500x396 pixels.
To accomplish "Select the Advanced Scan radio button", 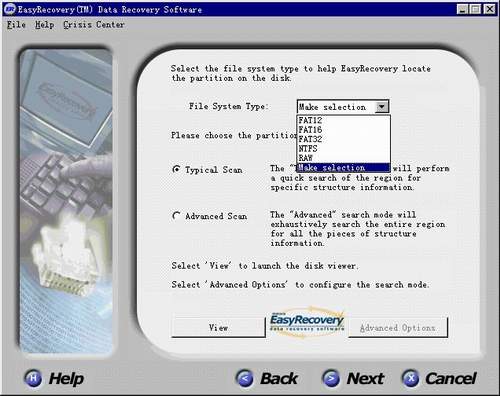I will click(x=176, y=216).
